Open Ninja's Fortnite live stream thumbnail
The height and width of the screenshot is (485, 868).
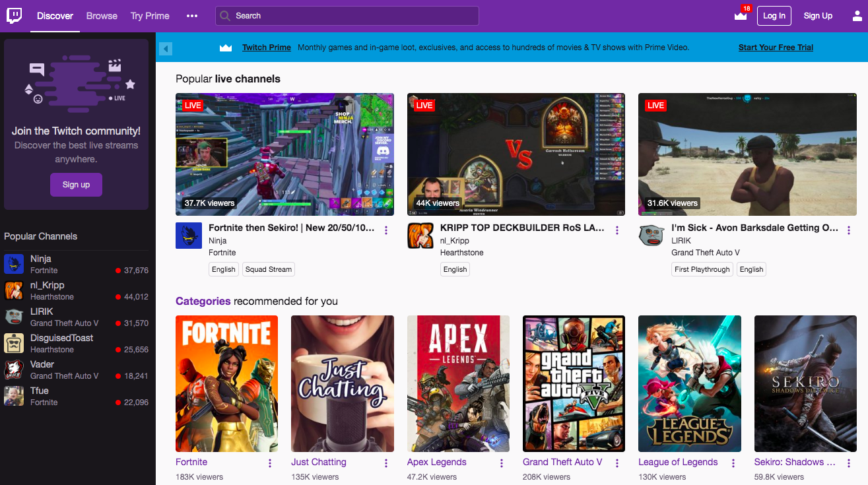pyautogui.click(x=284, y=154)
